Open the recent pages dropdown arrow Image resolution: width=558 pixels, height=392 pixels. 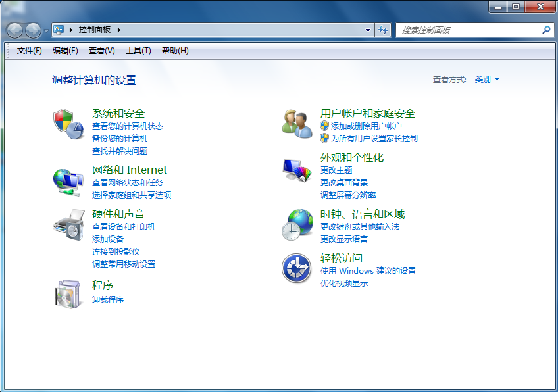tap(46, 31)
